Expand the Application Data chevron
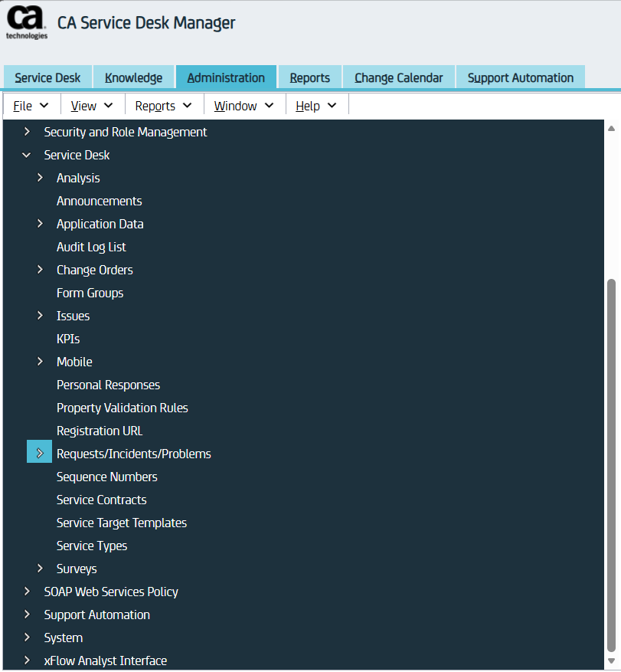The height and width of the screenshot is (672, 621). click(40, 224)
